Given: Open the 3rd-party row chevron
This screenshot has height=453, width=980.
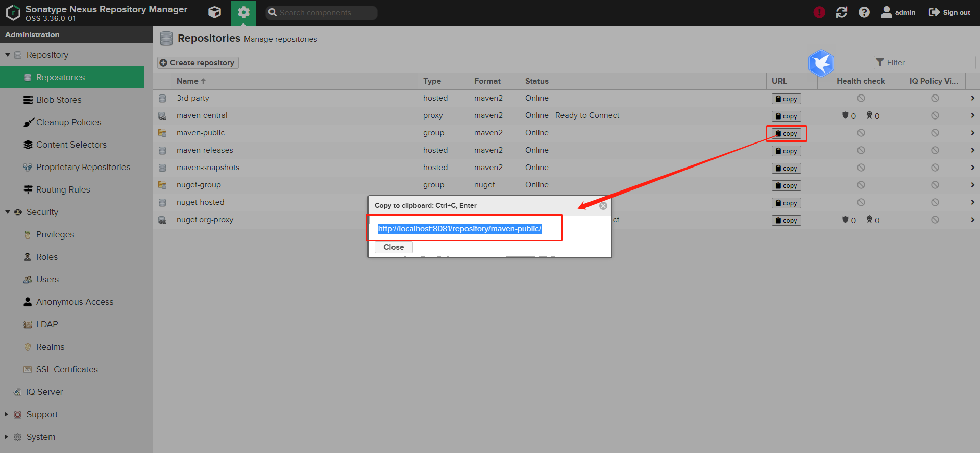Looking at the screenshot, I should click(x=972, y=98).
